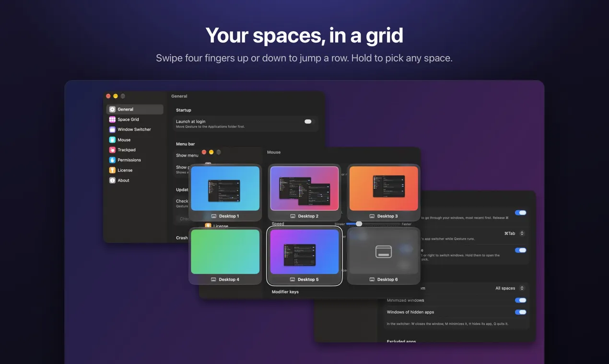Image resolution: width=609 pixels, height=364 pixels.
Task: Click the 'Faster' label beside the speed slider
Action: (407, 224)
